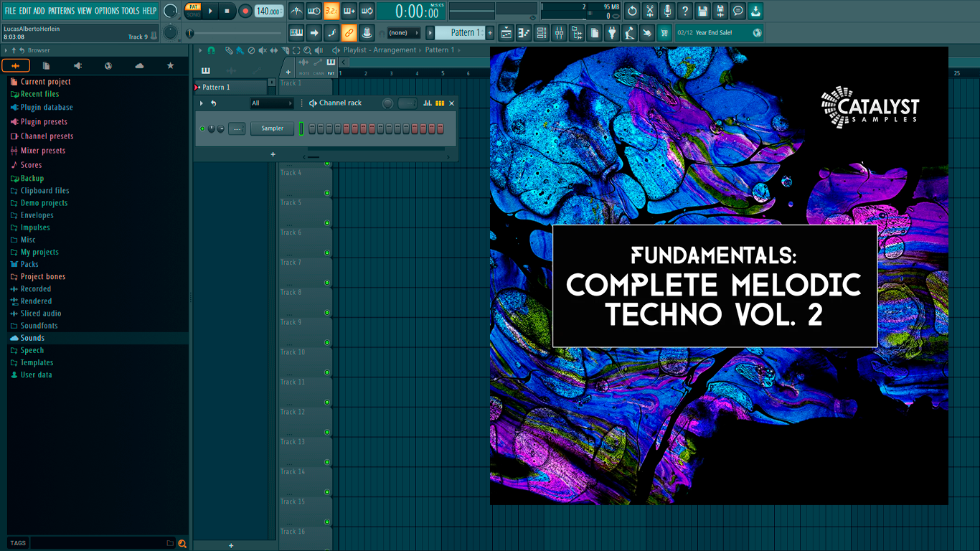The image size is (980, 551).
Task: Toggle Track 5 mute green dot
Action: point(327,222)
